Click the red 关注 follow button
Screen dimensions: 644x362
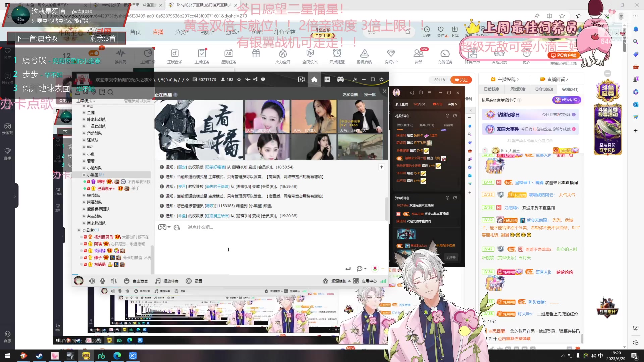[x=461, y=80]
